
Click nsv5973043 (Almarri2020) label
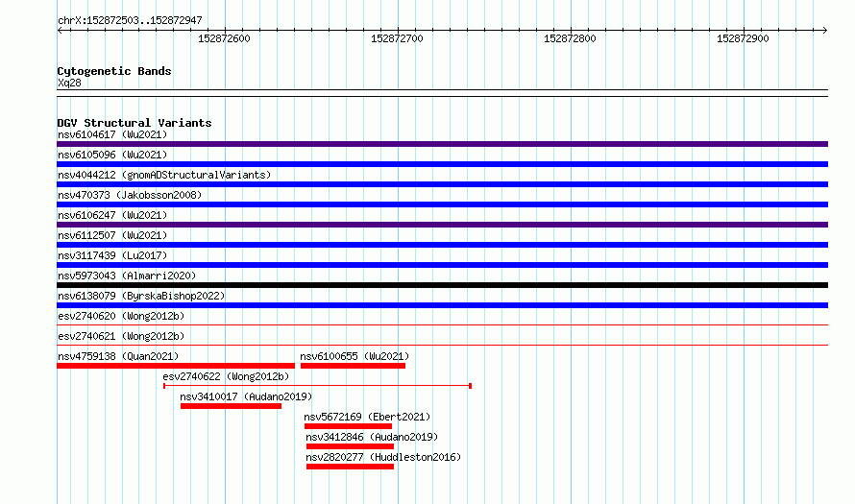[127, 276]
